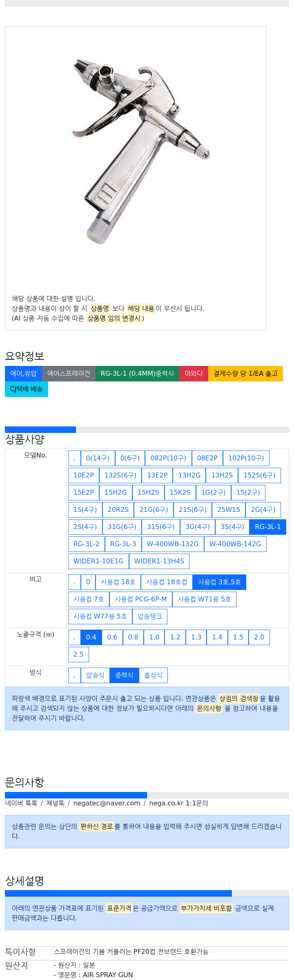Switch method to 압송식
The height and width of the screenshot is (980, 294).
click(x=95, y=675)
